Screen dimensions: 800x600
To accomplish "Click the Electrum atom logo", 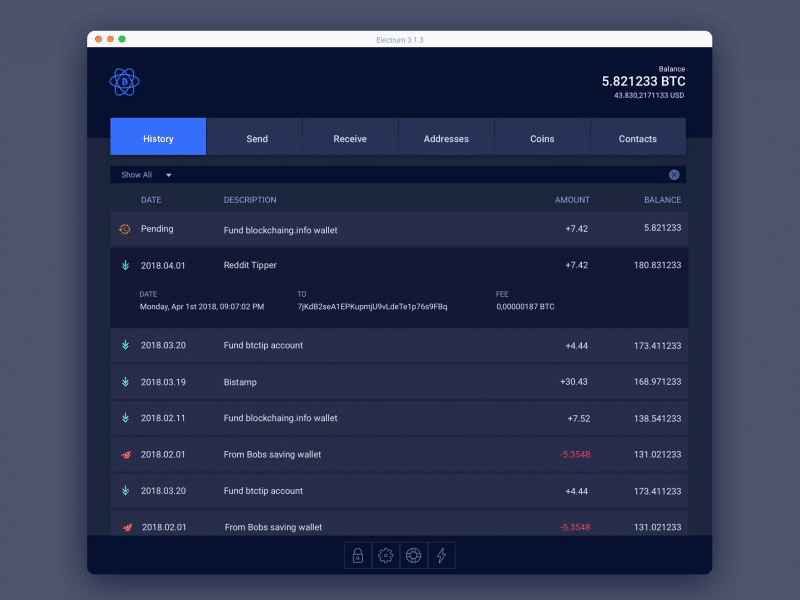I will pos(124,81).
